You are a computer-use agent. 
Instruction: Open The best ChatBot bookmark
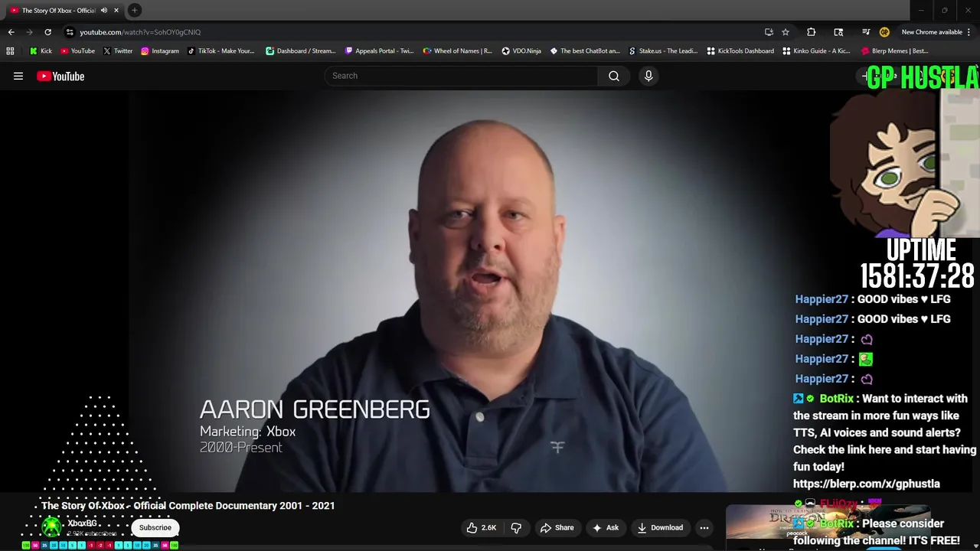(x=585, y=51)
